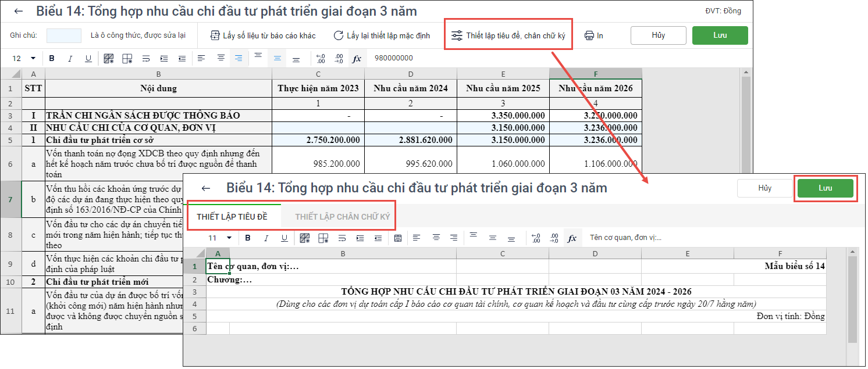Switch to THIẾT LẬP CHÂN CHỮ KÝ tab

342,217
